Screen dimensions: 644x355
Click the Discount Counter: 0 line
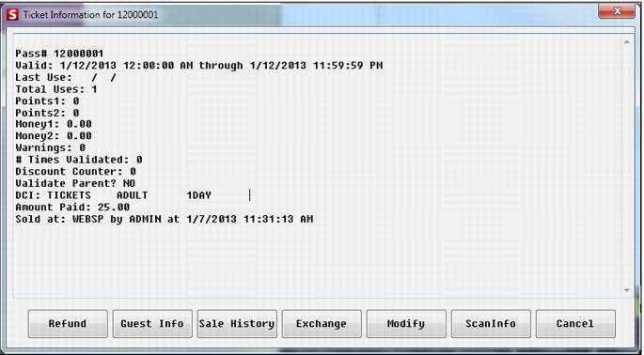point(76,172)
